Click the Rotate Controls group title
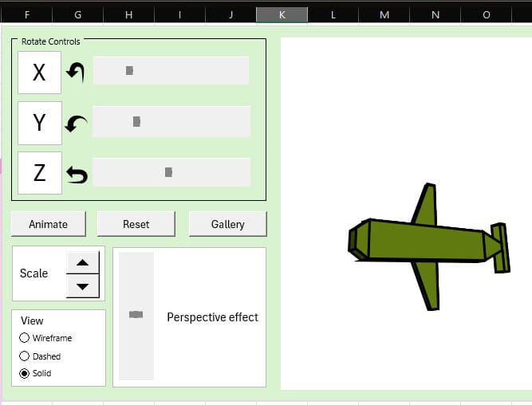532x405 pixels. 51,41
